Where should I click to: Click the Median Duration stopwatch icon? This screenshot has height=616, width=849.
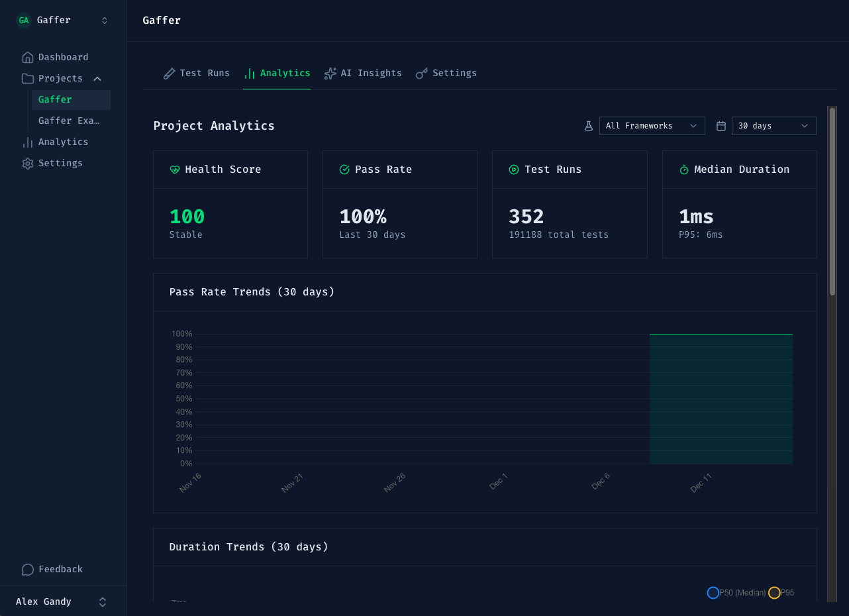point(684,170)
